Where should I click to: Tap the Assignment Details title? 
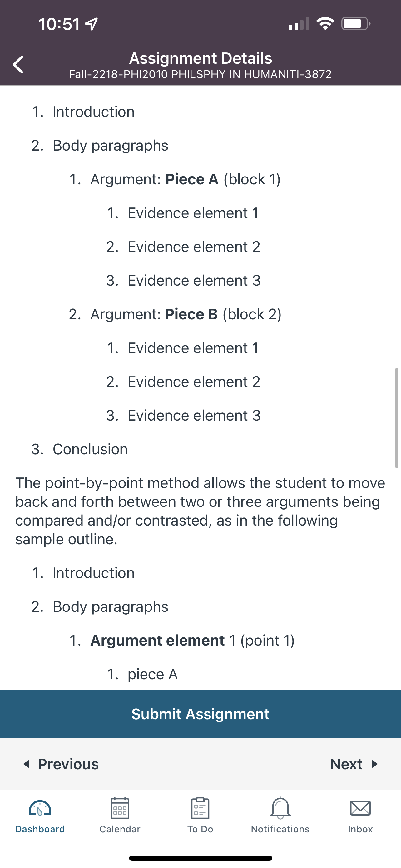pyautogui.click(x=201, y=58)
